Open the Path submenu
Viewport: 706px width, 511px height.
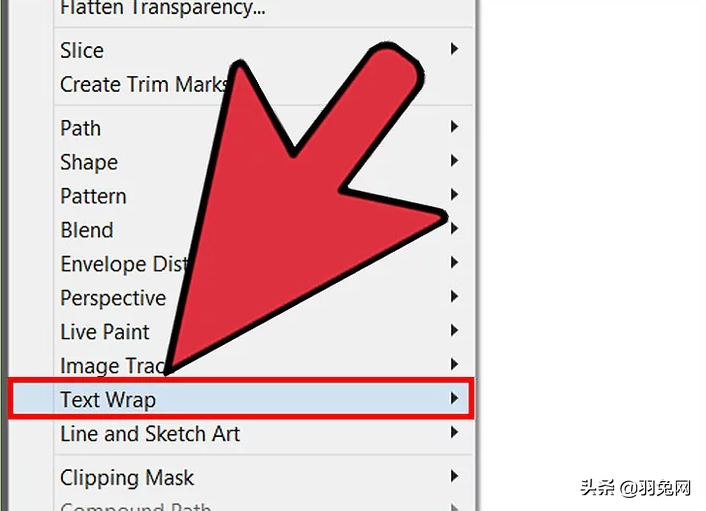[263, 128]
